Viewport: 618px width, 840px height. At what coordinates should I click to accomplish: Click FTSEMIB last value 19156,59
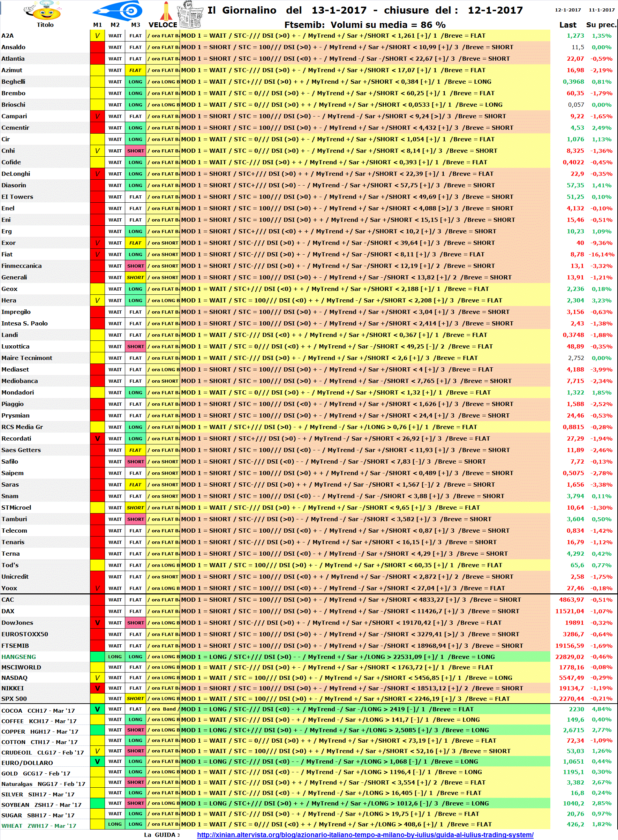click(x=570, y=646)
